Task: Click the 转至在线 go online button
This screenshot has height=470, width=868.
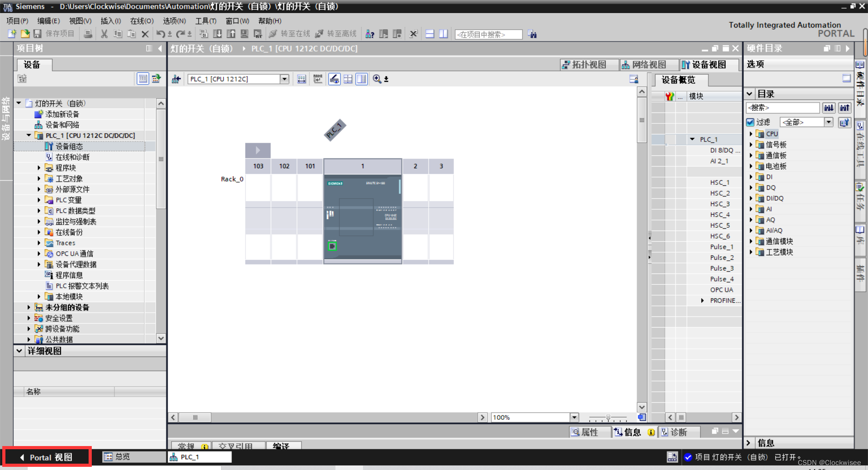Action: click(289, 34)
